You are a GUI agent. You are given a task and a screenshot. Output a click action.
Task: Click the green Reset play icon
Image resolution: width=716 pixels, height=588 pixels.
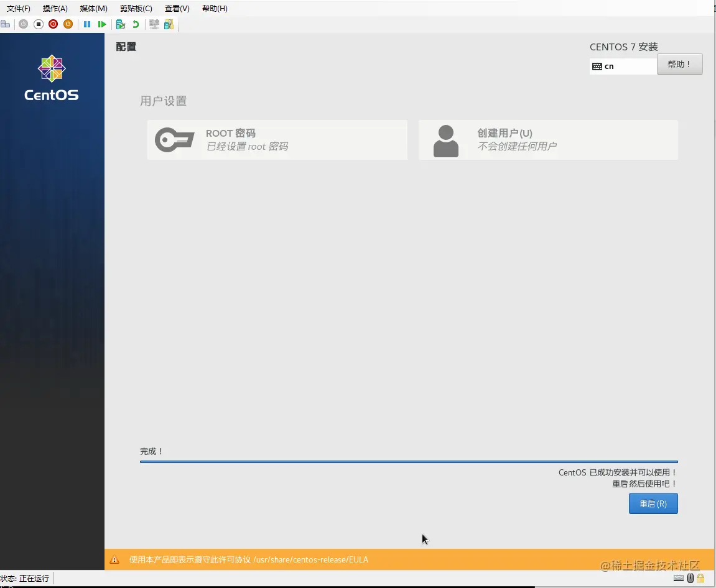click(x=102, y=24)
